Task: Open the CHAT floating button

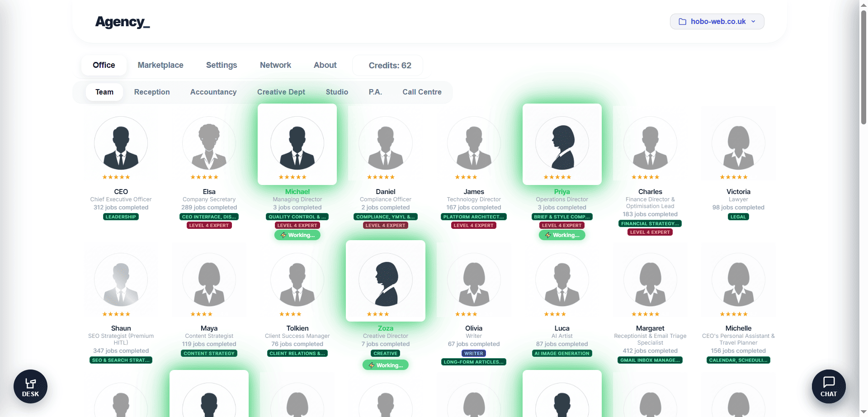Action: [x=828, y=387]
